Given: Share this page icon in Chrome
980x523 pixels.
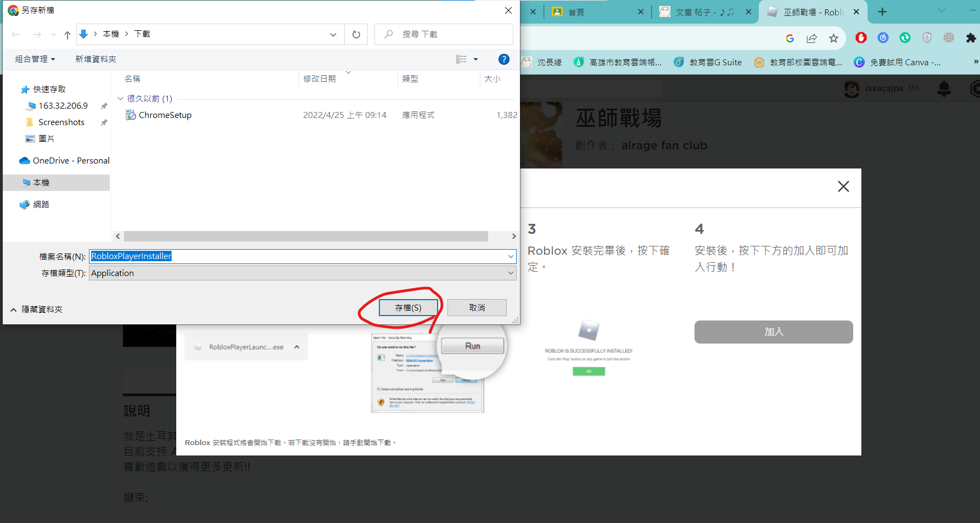Looking at the screenshot, I should 811,38.
